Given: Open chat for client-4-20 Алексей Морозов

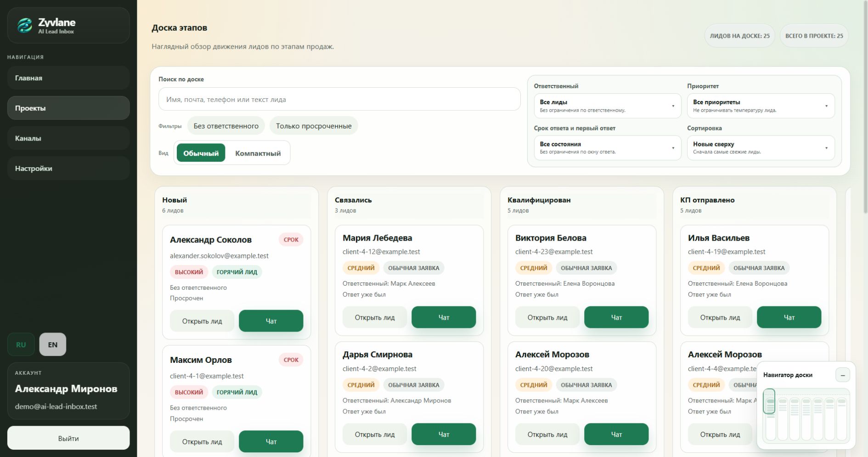Looking at the screenshot, I should [x=616, y=434].
